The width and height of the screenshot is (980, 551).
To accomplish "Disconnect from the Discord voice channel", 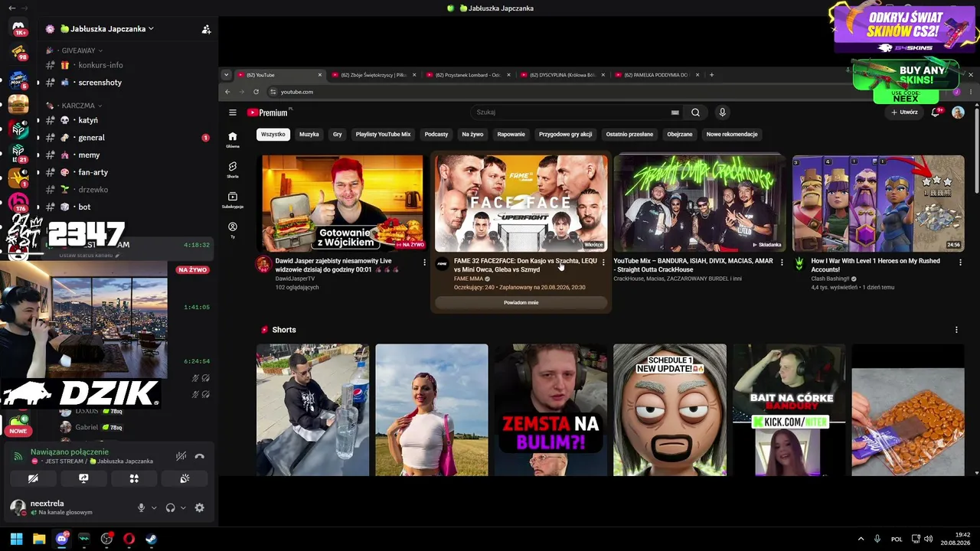I will click(200, 456).
